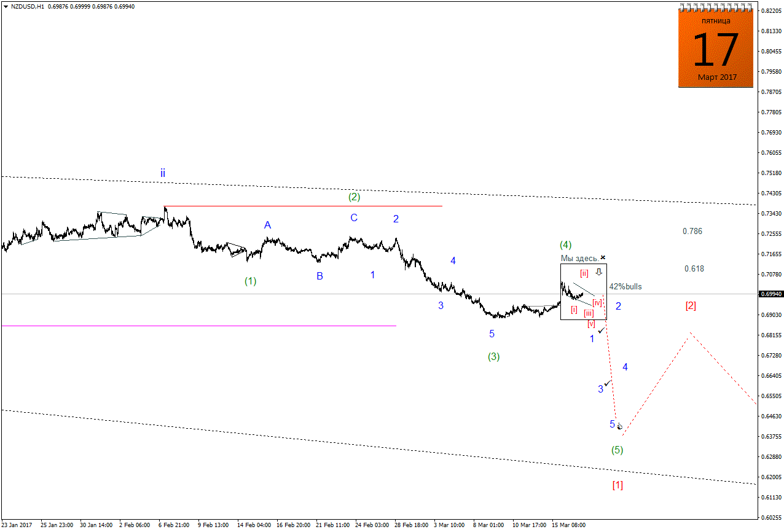Screen dimensions: 784x532
Task: Select the green '(1)' wave label
Action: (x=250, y=281)
